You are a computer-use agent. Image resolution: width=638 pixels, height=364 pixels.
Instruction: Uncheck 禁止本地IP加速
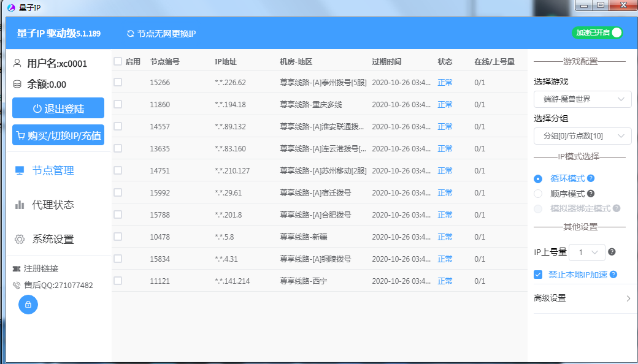[538, 275]
